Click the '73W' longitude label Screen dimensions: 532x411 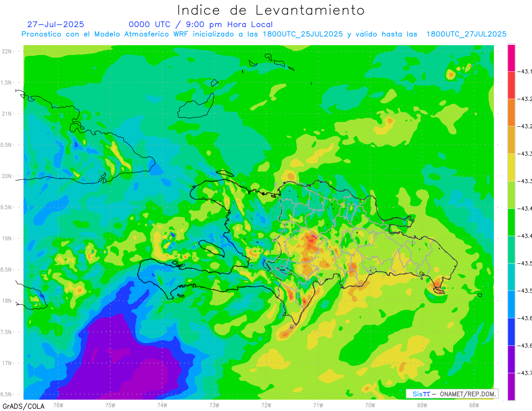point(214,405)
